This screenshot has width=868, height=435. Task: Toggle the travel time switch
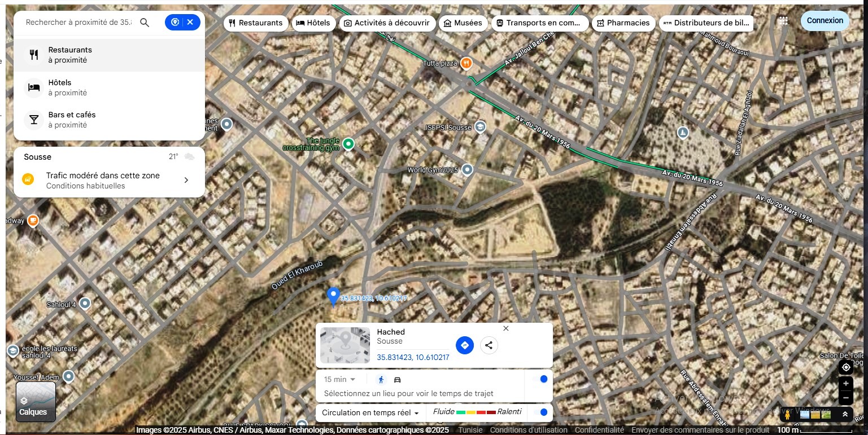pyautogui.click(x=540, y=379)
